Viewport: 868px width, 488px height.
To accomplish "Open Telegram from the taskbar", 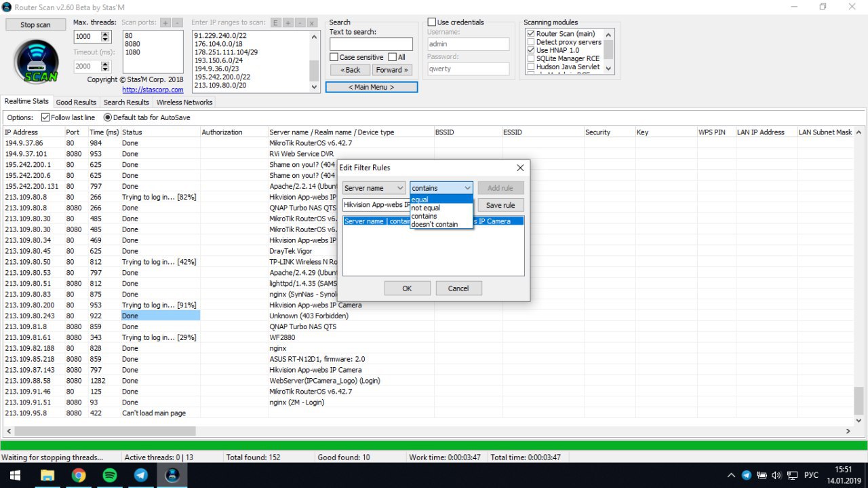I will (141, 475).
